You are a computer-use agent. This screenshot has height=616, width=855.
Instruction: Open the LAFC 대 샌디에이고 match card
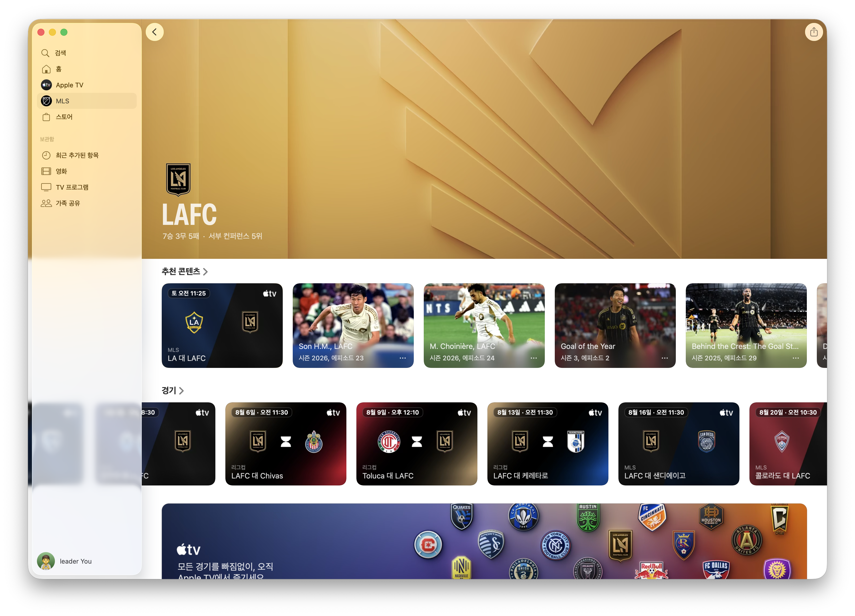coord(679,444)
